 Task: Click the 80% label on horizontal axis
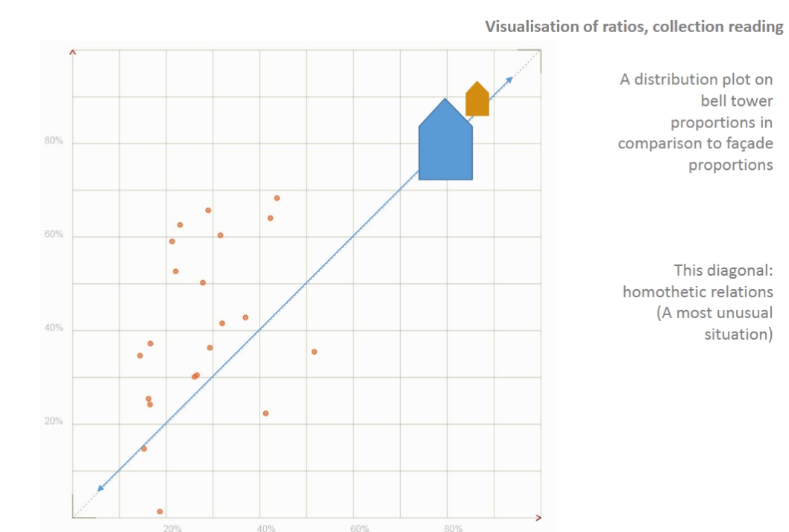click(x=453, y=528)
